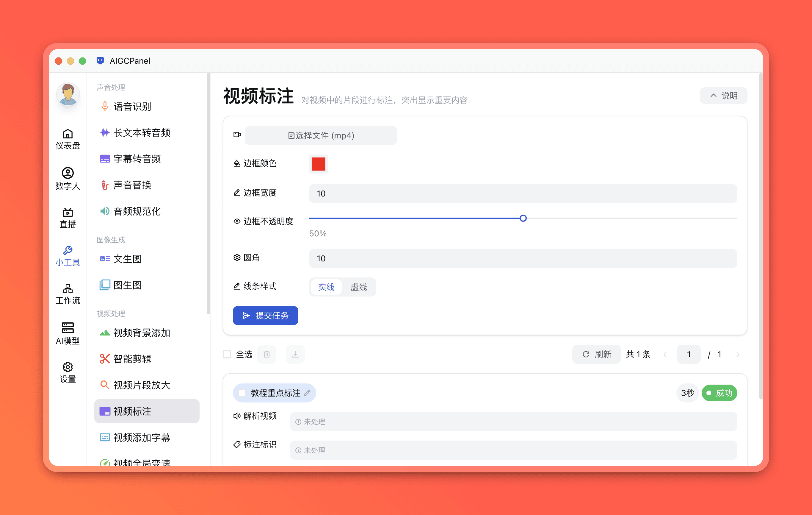Collapse the 说明 description chevron
This screenshot has width=812, height=515.
[x=714, y=96]
